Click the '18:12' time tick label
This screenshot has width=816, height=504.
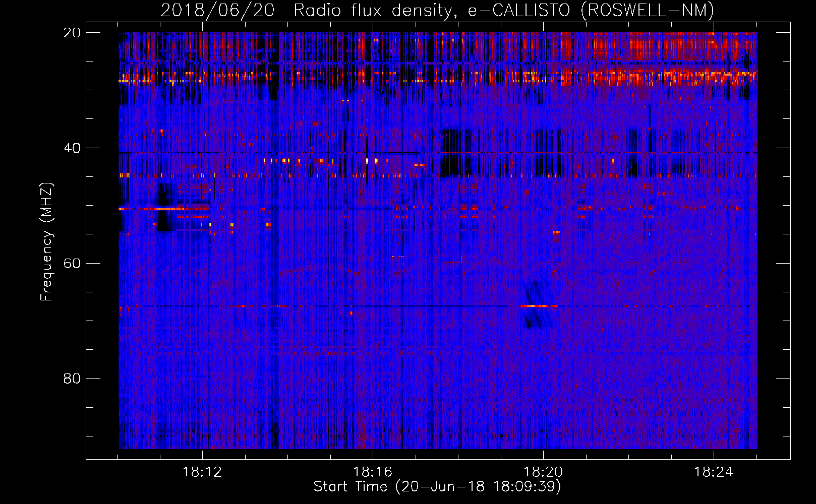(202, 472)
